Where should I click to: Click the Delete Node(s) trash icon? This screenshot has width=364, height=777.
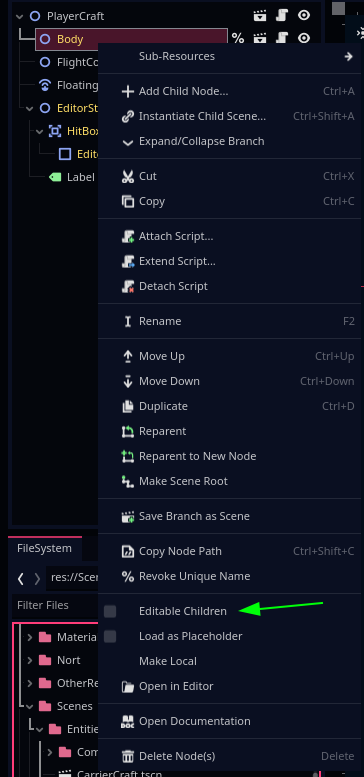tap(128, 756)
